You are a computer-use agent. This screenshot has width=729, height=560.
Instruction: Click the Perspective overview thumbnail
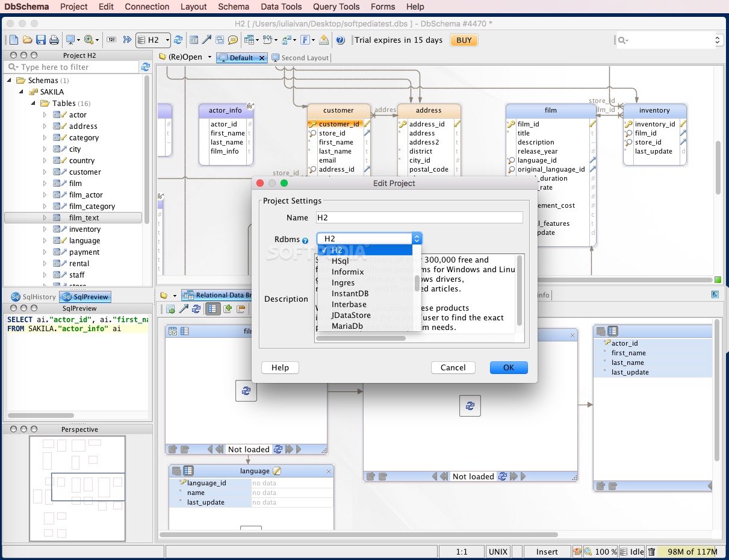coord(78,488)
